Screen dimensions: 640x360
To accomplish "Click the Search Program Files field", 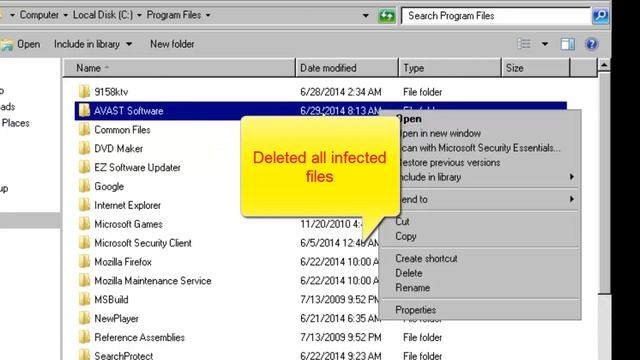I will point(496,16).
